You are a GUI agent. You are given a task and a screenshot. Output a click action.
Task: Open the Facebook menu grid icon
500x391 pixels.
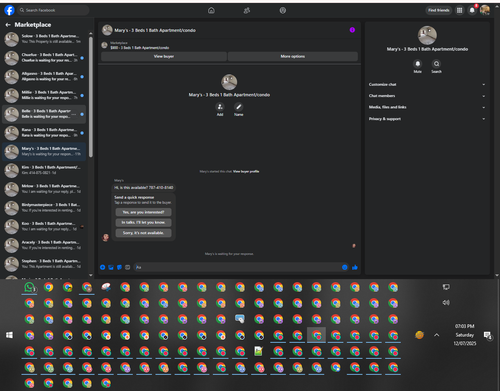(x=460, y=10)
